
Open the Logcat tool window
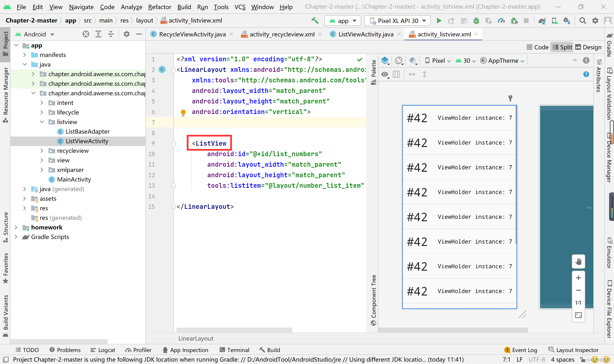pyautogui.click(x=103, y=350)
